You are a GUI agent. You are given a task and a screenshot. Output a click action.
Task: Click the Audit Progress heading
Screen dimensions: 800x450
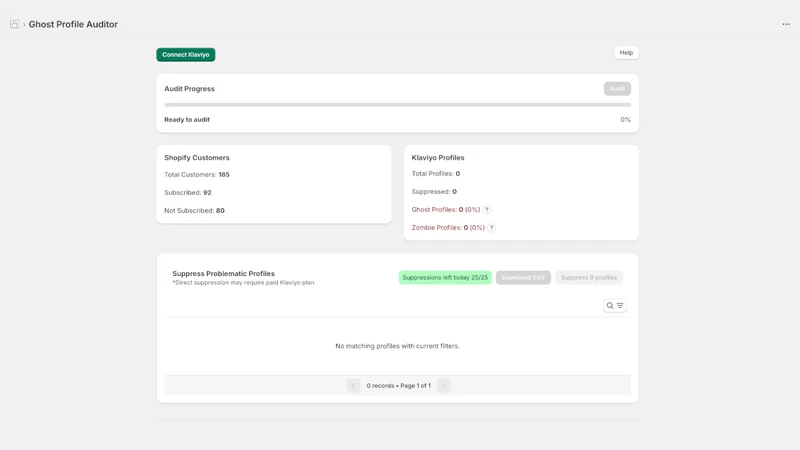(189, 89)
